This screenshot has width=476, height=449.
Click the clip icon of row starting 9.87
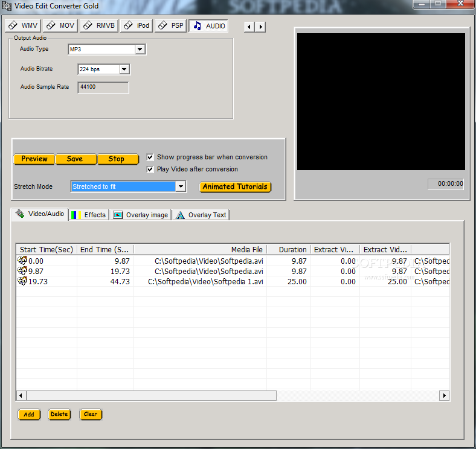click(22, 270)
